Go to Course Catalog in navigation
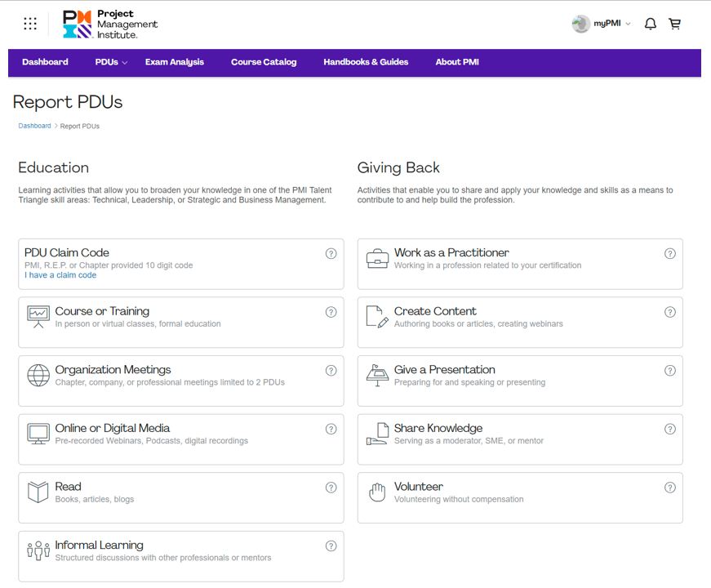 tap(264, 62)
